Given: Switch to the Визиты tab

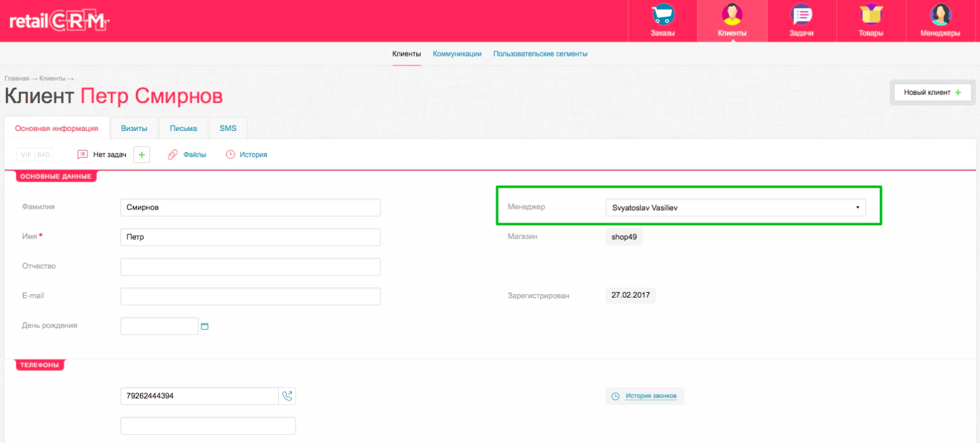Looking at the screenshot, I should tap(134, 129).
